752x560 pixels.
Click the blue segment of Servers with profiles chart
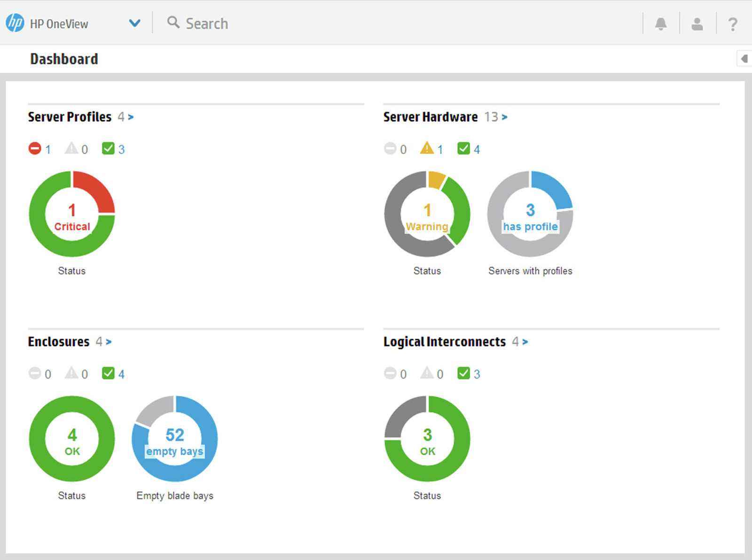[555, 188]
